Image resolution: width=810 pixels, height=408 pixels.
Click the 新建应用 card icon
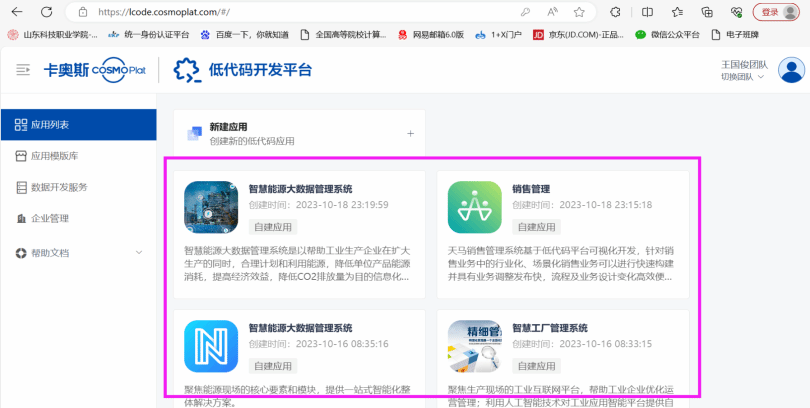click(x=194, y=133)
